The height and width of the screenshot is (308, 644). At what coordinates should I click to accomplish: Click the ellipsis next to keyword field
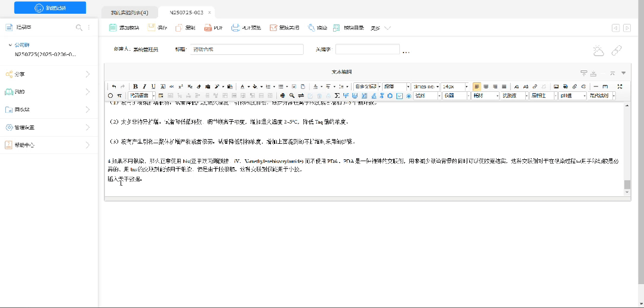(x=406, y=52)
